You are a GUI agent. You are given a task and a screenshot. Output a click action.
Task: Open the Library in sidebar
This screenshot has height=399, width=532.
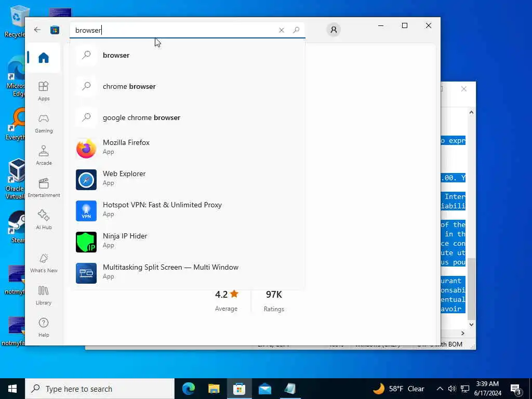(44, 296)
